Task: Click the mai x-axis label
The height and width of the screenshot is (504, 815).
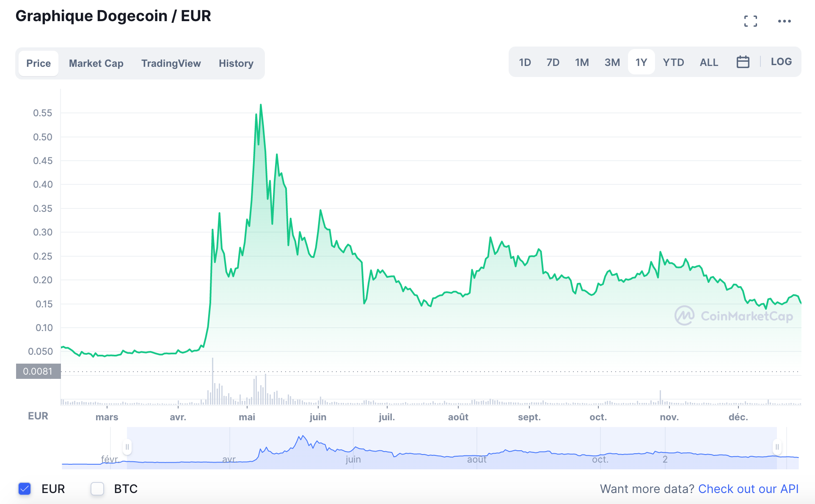Action: coord(247,417)
